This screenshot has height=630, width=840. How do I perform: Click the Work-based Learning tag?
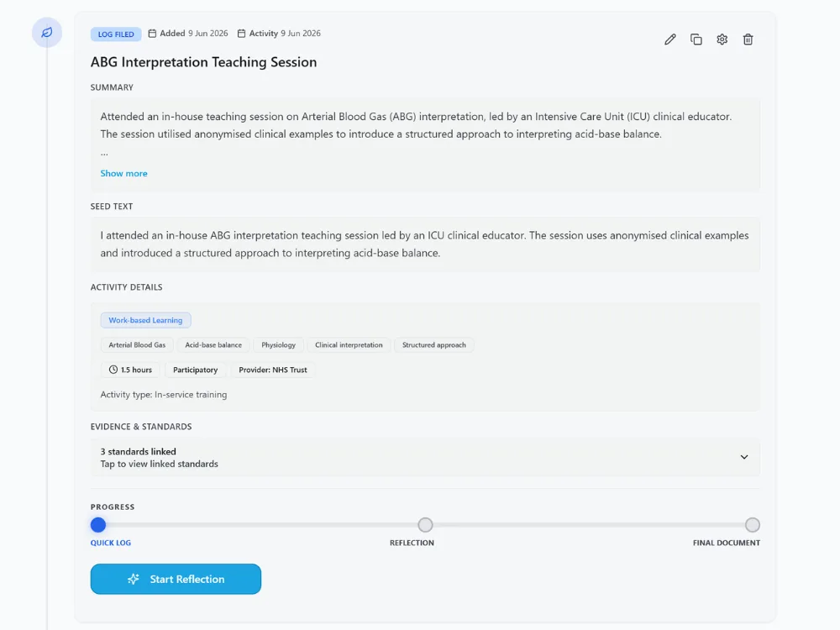click(145, 320)
